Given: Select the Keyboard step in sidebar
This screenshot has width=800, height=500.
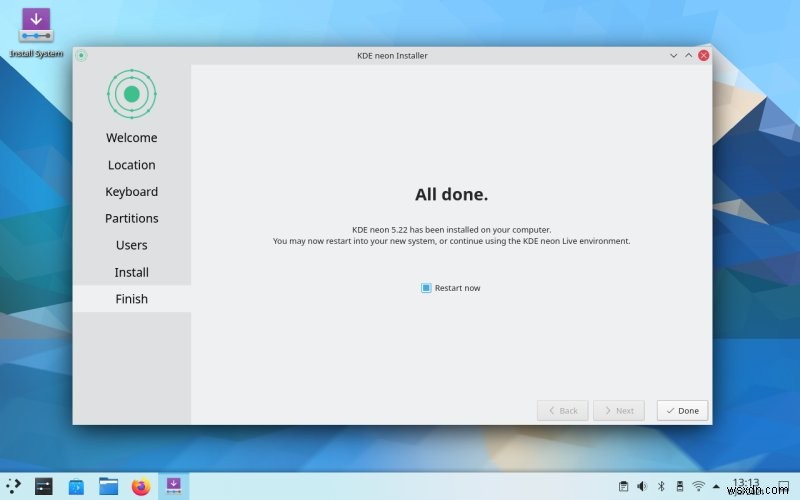Looking at the screenshot, I should (132, 192).
